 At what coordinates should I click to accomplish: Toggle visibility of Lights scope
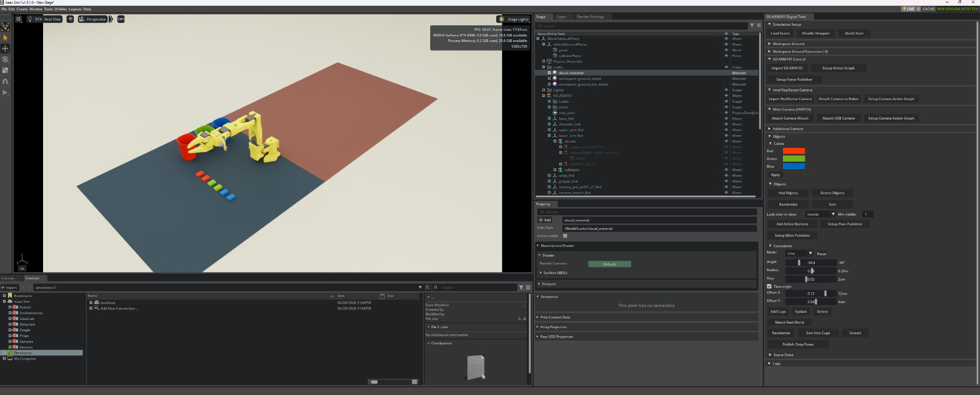pyautogui.click(x=726, y=90)
